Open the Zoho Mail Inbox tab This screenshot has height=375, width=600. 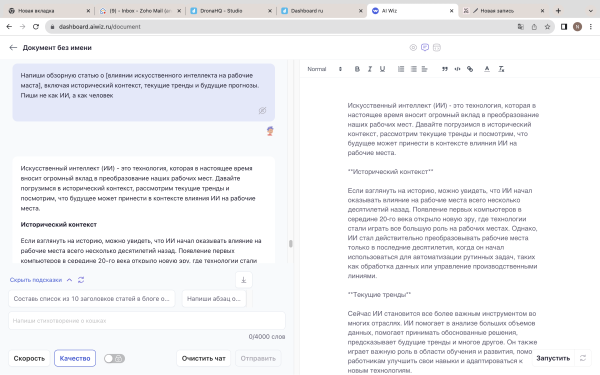tap(139, 11)
